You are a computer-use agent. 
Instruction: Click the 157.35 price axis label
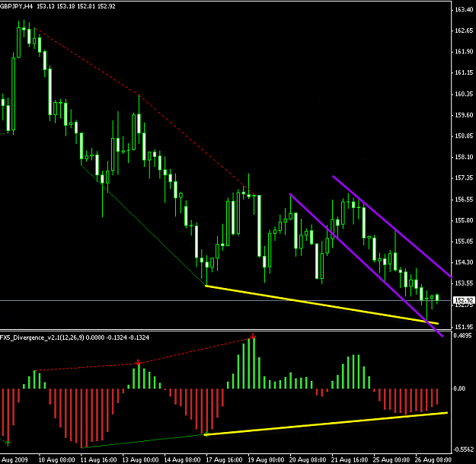pos(464,178)
